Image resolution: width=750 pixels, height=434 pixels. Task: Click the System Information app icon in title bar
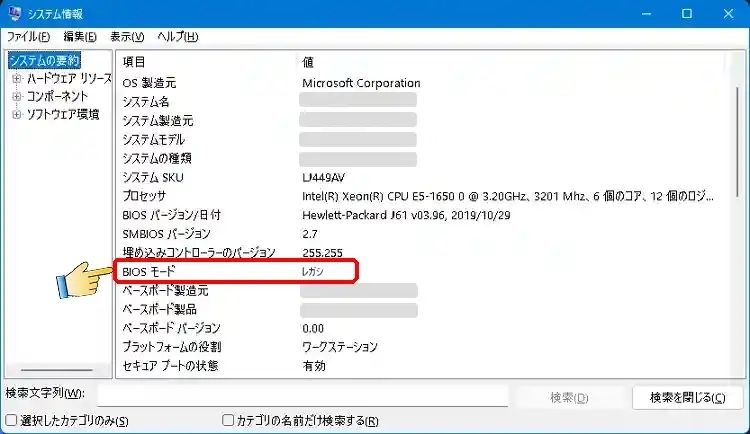[14, 13]
